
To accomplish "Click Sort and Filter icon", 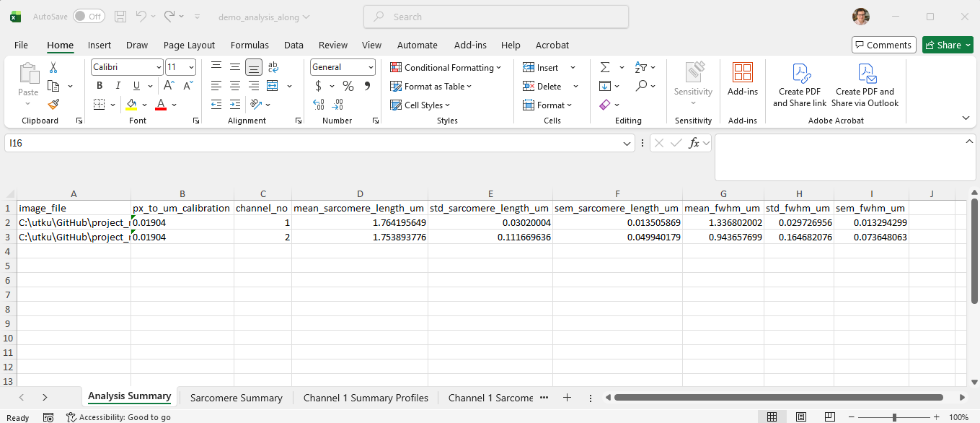I will [640, 67].
